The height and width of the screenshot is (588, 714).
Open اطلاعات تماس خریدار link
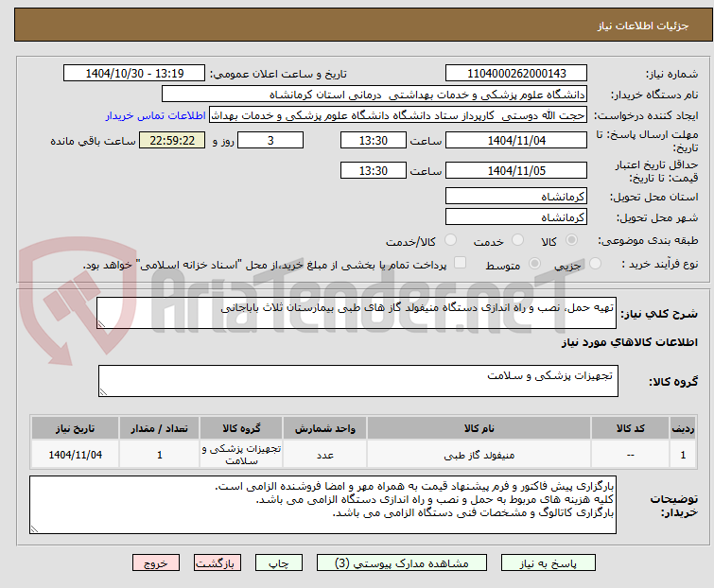pos(156,115)
